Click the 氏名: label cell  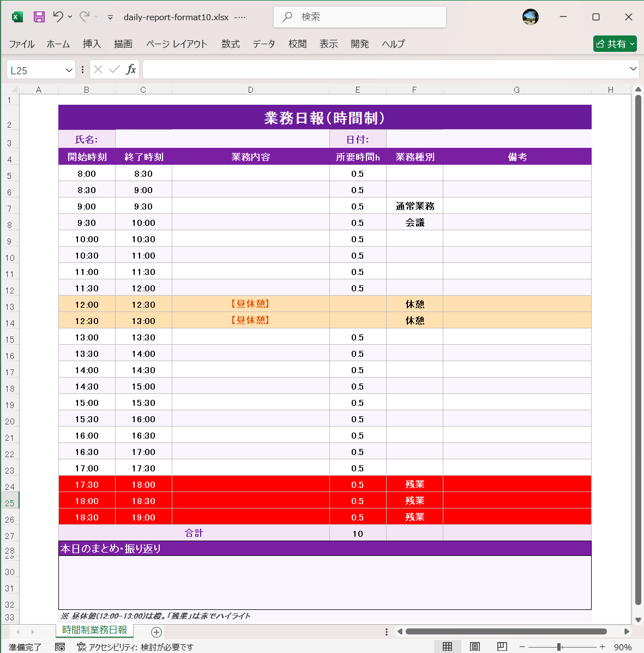coord(87,140)
